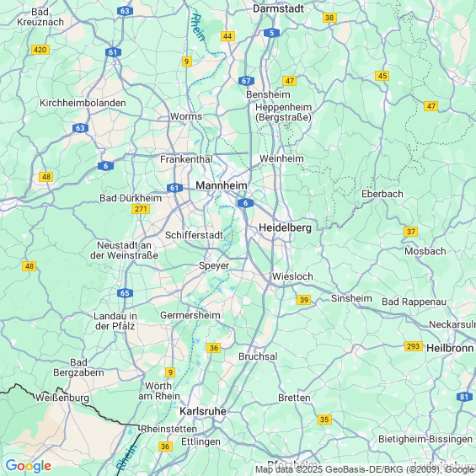476x476 pixels.
Task: Click the Map data copyright attribution text
Action: click(x=365, y=470)
